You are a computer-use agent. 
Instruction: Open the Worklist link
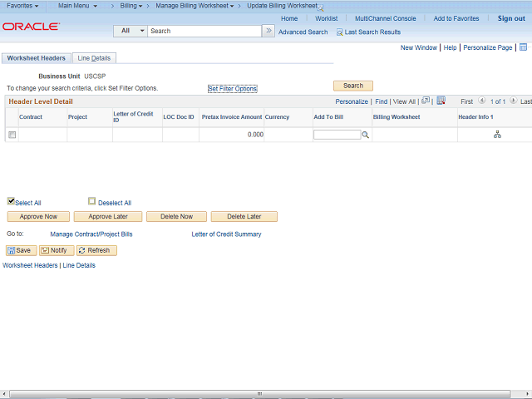[x=327, y=18]
